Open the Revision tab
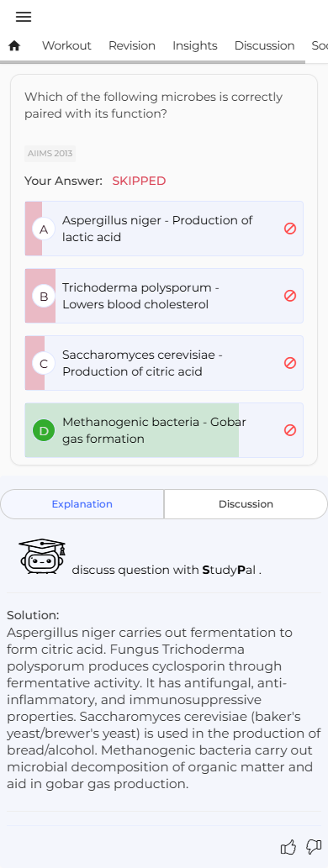Image resolution: width=328 pixels, height=868 pixels. point(132,46)
